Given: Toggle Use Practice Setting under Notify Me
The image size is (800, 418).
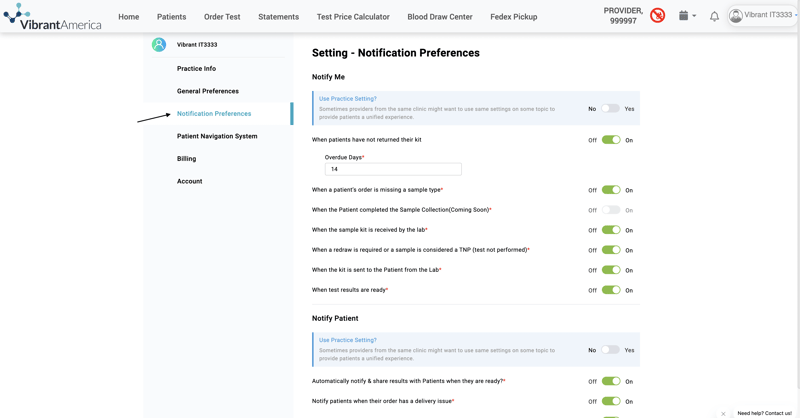Looking at the screenshot, I should pyautogui.click(x=610, y=108).
